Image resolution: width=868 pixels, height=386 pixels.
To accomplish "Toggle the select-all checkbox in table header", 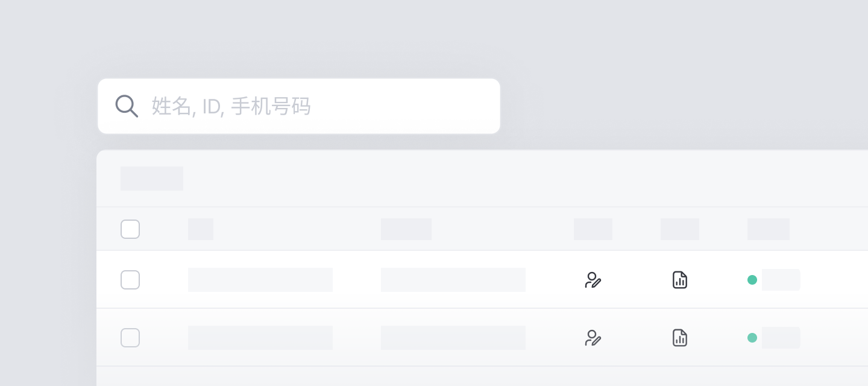I will 130,229.
